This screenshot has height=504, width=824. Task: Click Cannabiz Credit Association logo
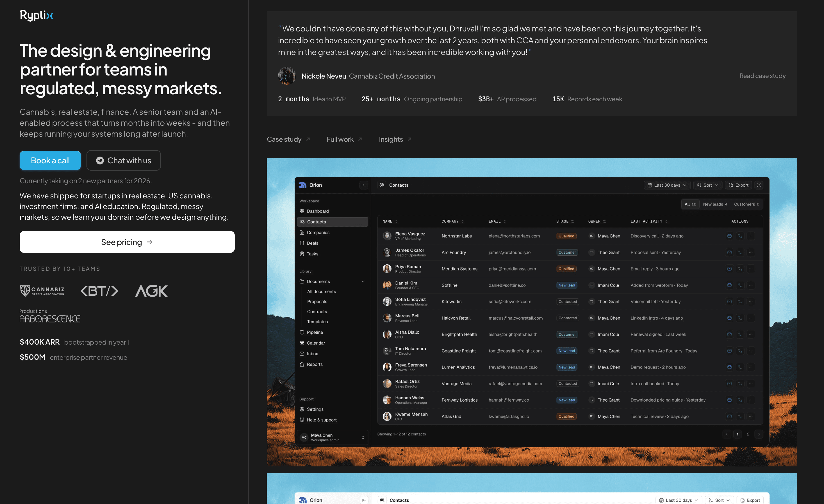click(x=42, y=291)
